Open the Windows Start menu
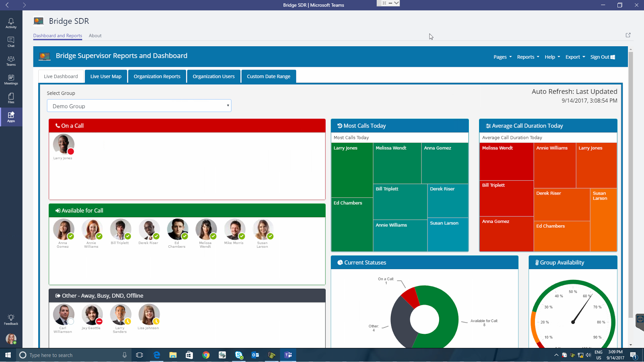Viewport: 644px width, 362px height. (x=8, y=355)
